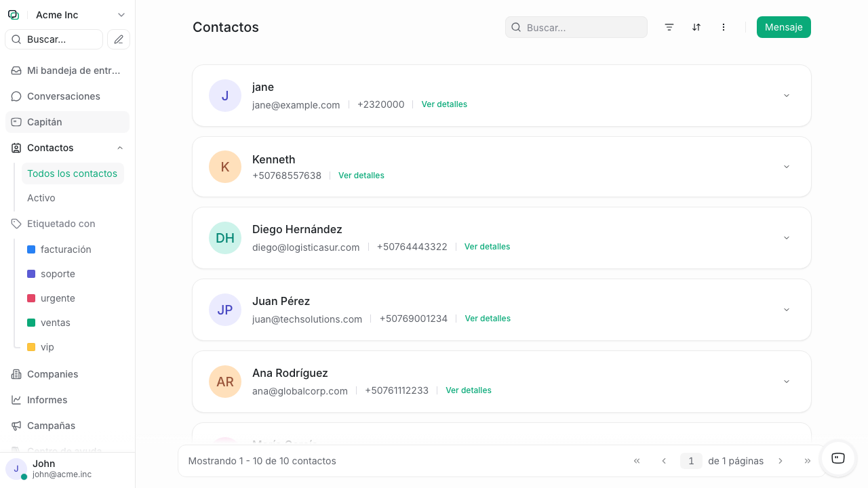Open the three-dot more options menu
The width and height of the screenshot is (868, 488).
pyautogui.click(x=724, y=27)
